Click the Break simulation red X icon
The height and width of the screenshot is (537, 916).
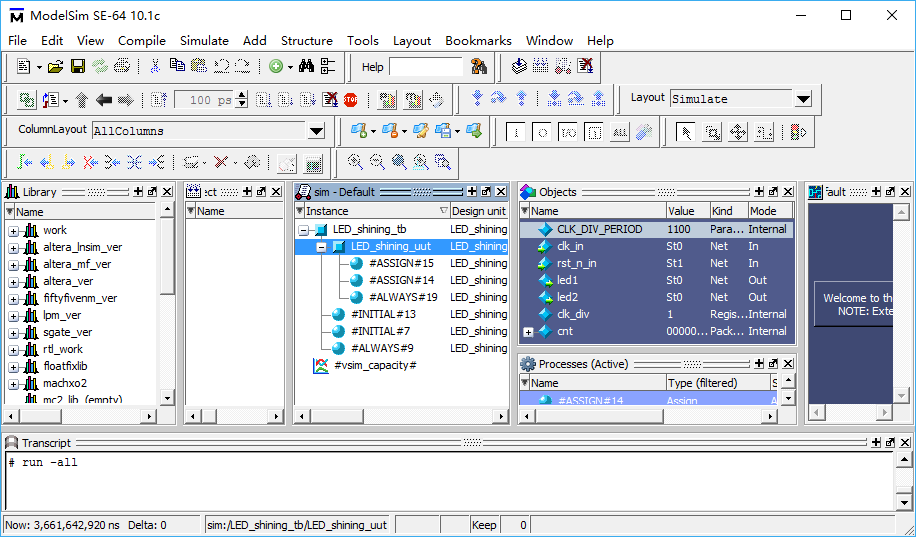(330, 100)
